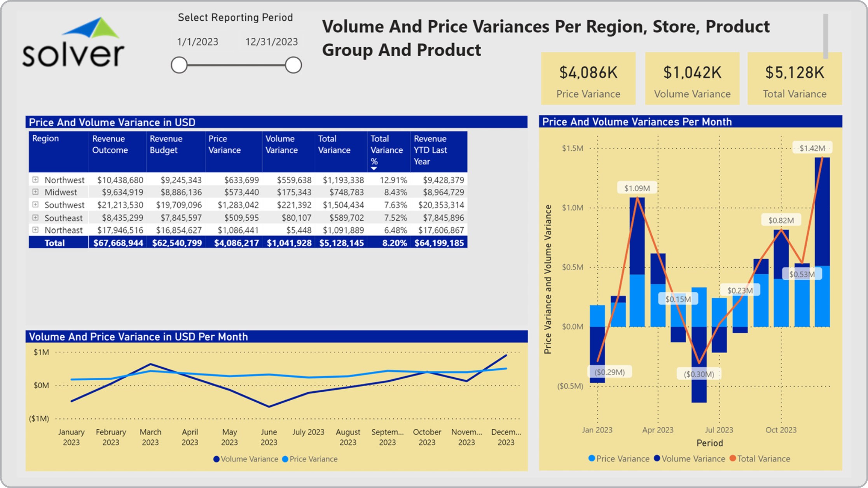The image size is (868, 488).
Task: Click the Solver logo
Action: [73, 43]
